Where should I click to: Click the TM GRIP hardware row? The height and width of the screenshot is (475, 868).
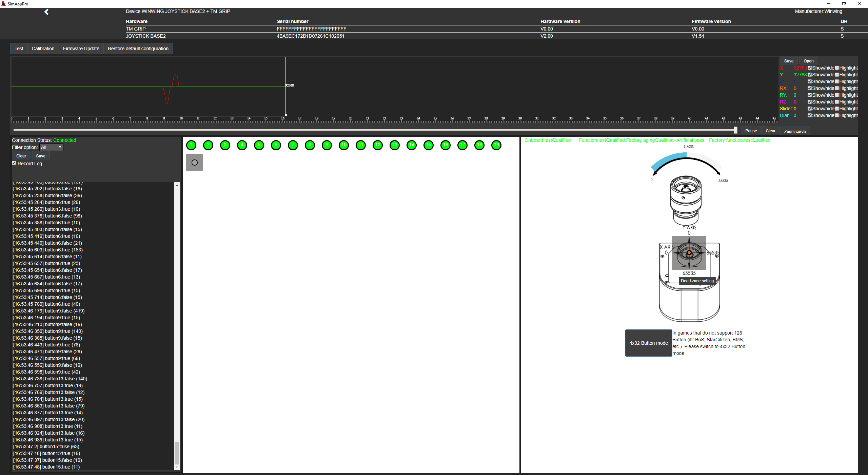(497, 29)
